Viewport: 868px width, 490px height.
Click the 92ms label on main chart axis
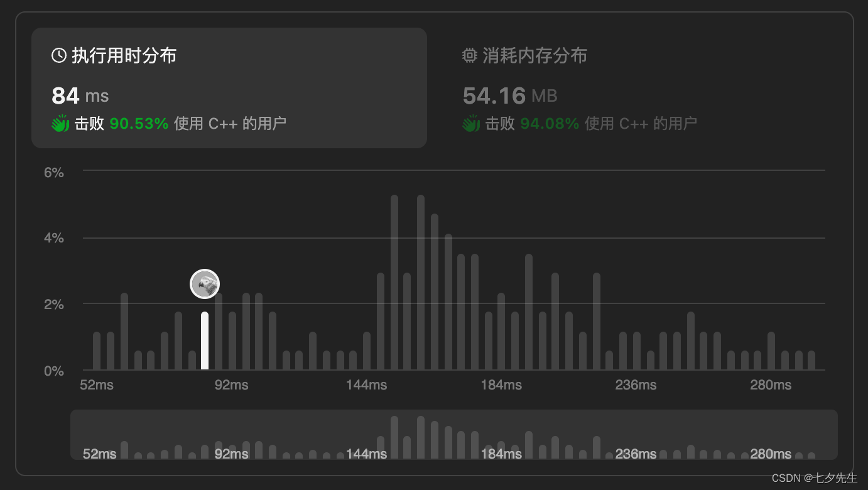(x=231, y=385)
